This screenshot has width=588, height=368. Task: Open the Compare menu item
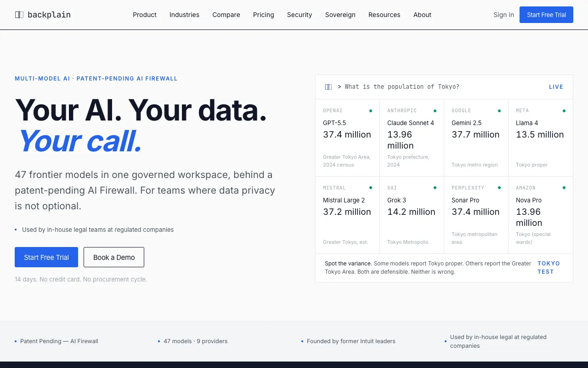point(226,15)
